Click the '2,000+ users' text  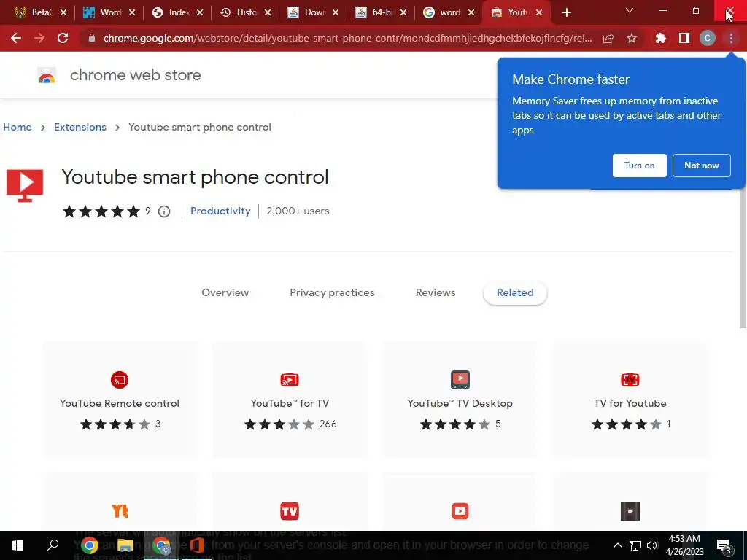(298, 211)
